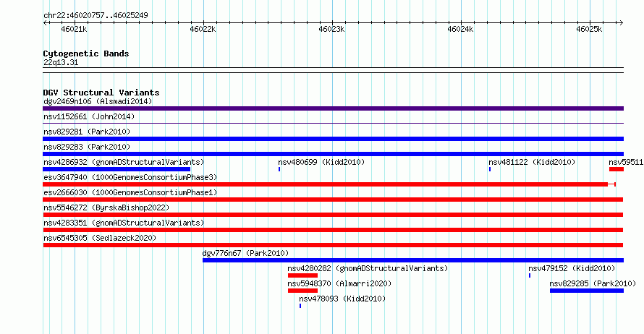
Task: Click the 46022k ruler tick label
Action: [x=203, y=29]
